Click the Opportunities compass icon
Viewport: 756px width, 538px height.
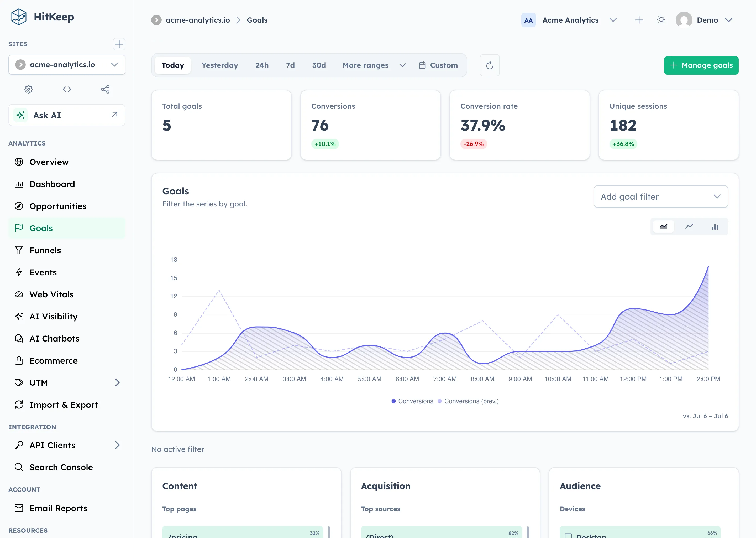[x=19, y=206]
